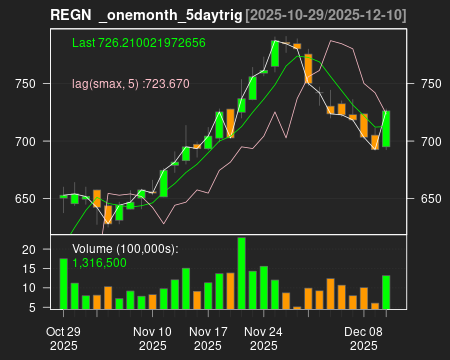This screenshot has width=450, height=360.
Task: Click the date range 2025-10-29/2025-12-10 label
Action: pyautogui.click(x=326, y=15)
